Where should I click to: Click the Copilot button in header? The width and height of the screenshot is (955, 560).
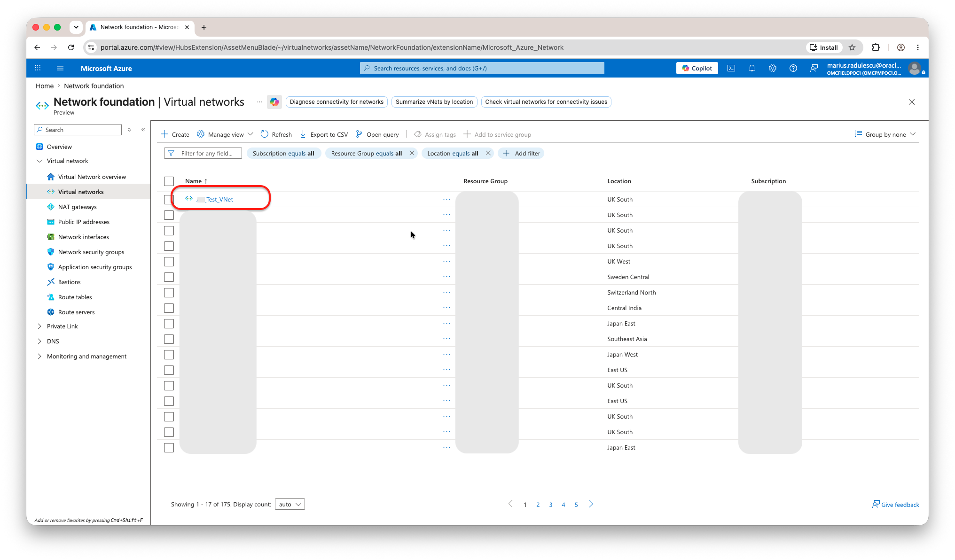pos(697,68)
